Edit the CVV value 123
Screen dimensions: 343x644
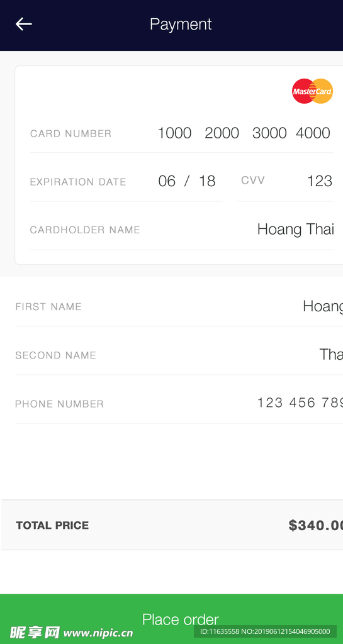(x=320, y=180)
